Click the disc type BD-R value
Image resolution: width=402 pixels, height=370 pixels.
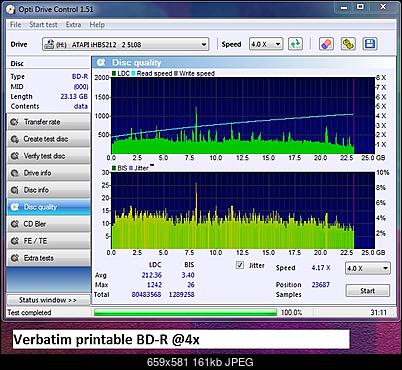(80, 77)
